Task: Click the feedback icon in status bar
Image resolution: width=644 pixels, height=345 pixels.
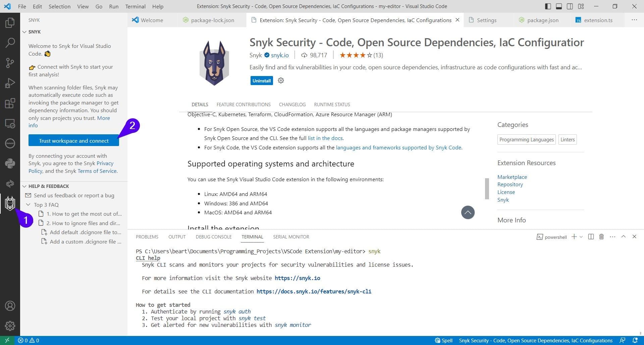Action: pos(623,340)
